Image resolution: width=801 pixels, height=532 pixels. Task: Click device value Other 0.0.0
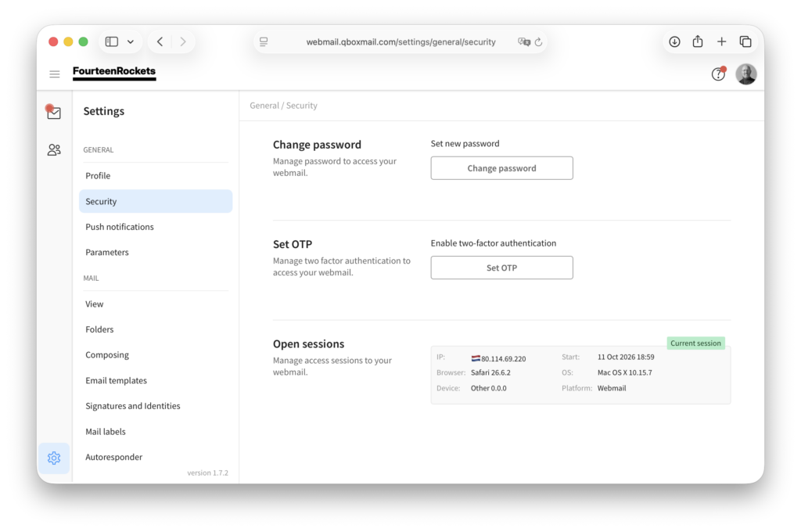tap(489, 388)
